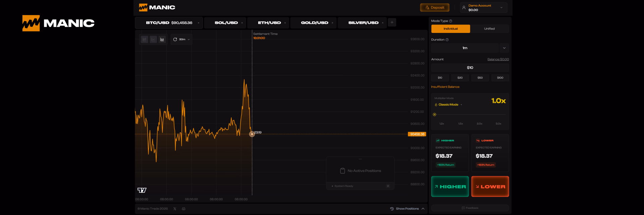Expand the Duration dropdown arrow
644x215 pixels.
click(x=504, y=48)
